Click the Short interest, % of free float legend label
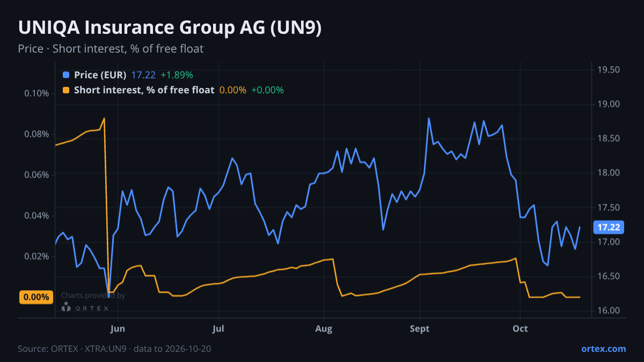Image resolution: width=644 pixels, height=362 pixels. (x=144, y=90)
